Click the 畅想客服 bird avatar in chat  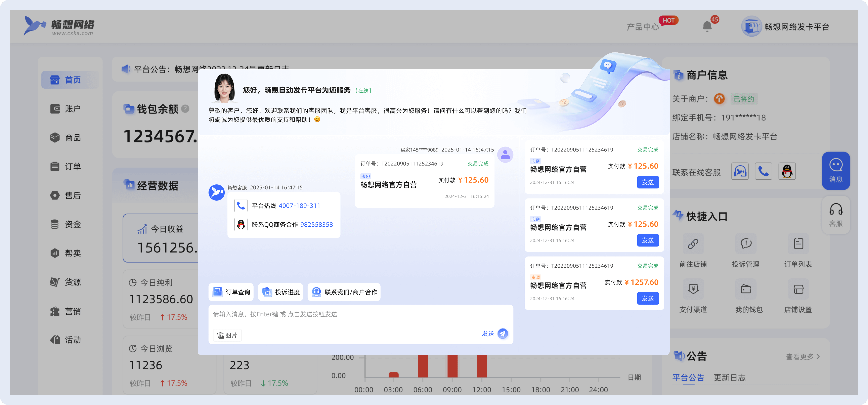pos(216,192)
